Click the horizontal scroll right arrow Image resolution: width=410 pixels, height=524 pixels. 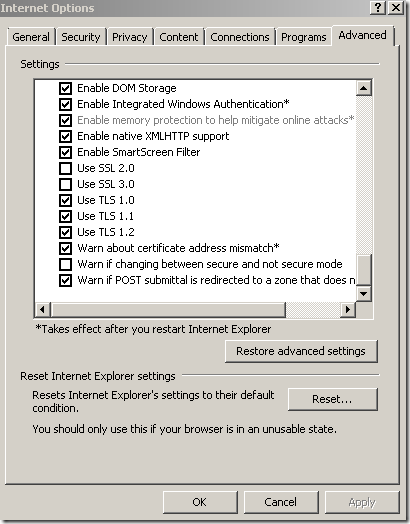click(x=348, y=309)
